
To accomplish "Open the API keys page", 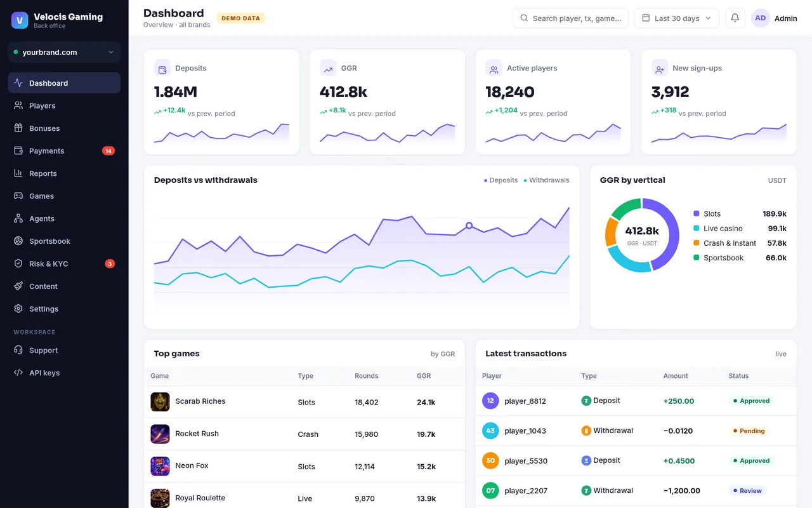I will pyautogui.click(x=64, y=373).
